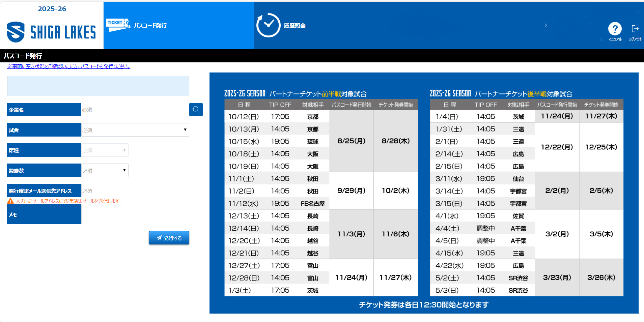Click into the メモ text area
The height and width of the screenshot is (322, 644).
[135, 214]
